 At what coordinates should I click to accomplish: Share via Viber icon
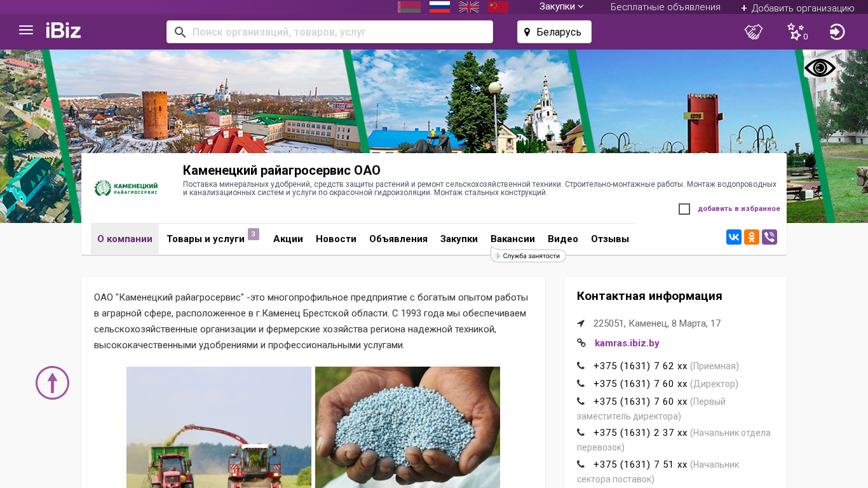click(770, 237)
